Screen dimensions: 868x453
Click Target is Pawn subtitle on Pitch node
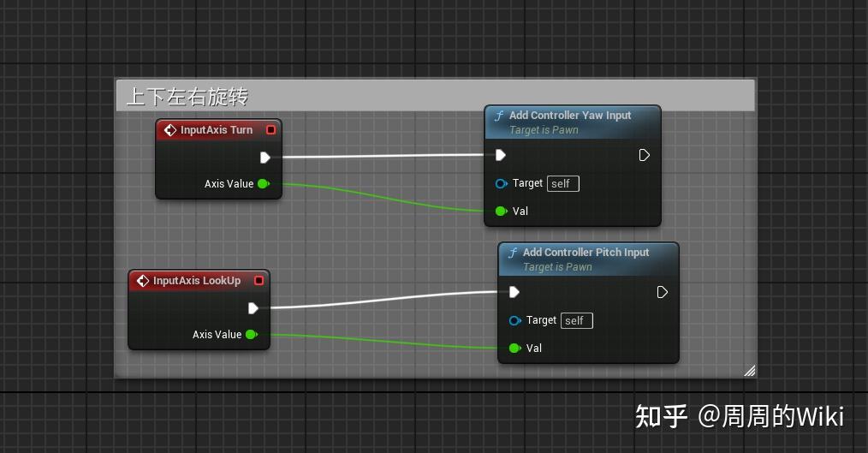click(x=557, y=267)
